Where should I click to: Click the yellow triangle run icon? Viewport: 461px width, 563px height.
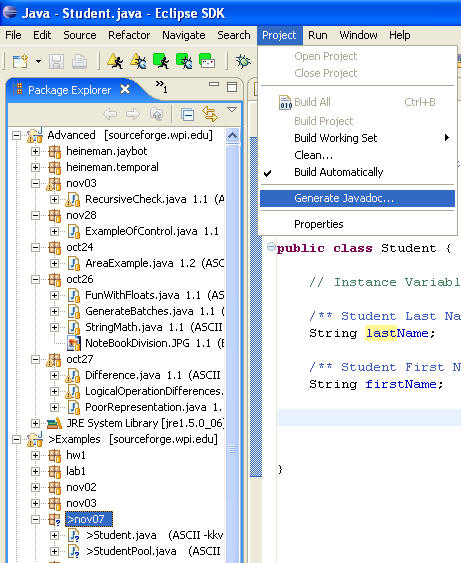(x=115, y=61)
